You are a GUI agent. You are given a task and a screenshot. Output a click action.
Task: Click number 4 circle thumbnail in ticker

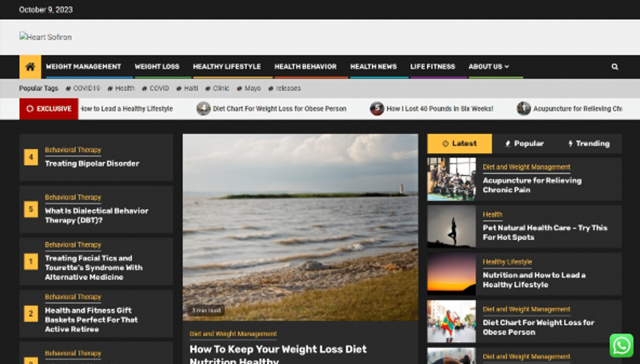(203, 109)
